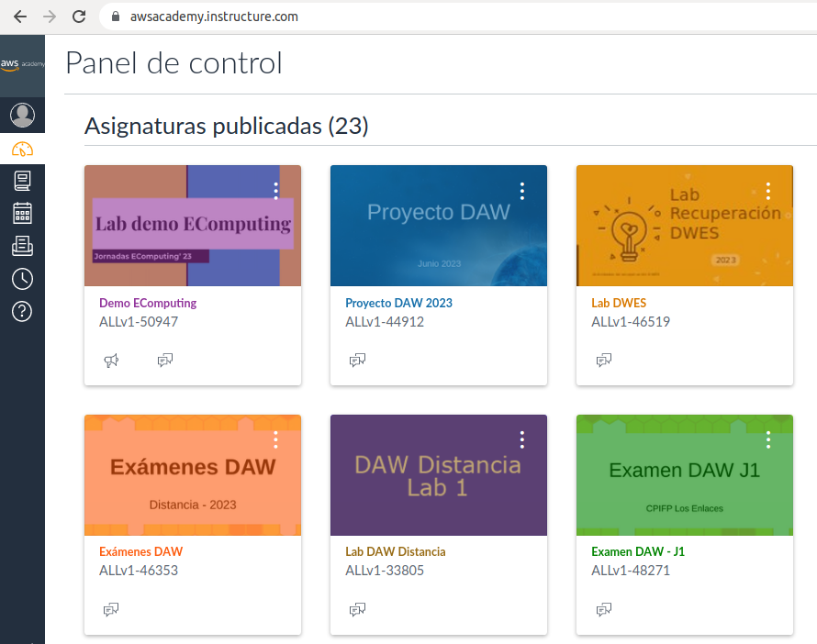Open the History sidebar icon
The image size is (817, 644).
(22, 279)
